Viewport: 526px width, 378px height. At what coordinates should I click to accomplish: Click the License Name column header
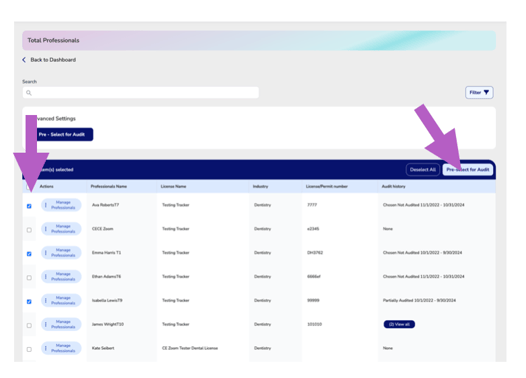173,186
